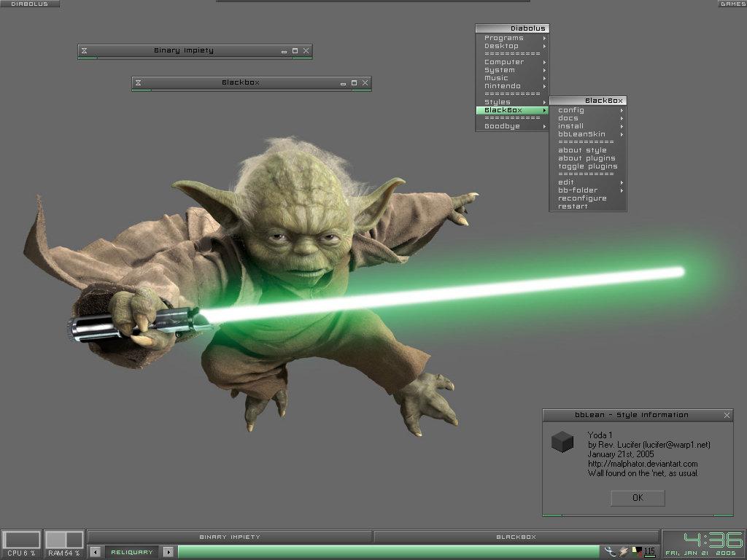
Task: Choose toggle plugins in BlackBox menu
Action: click(588, 167)
